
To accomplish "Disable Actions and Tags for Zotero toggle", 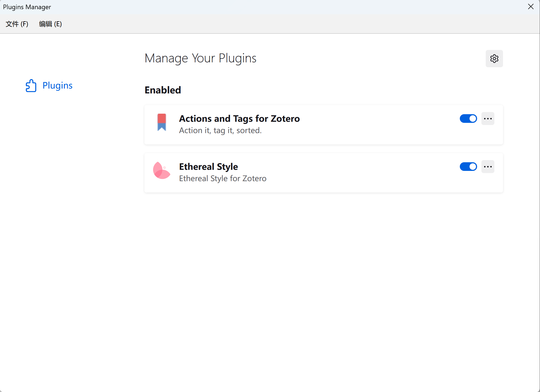I will coord(468,119).
